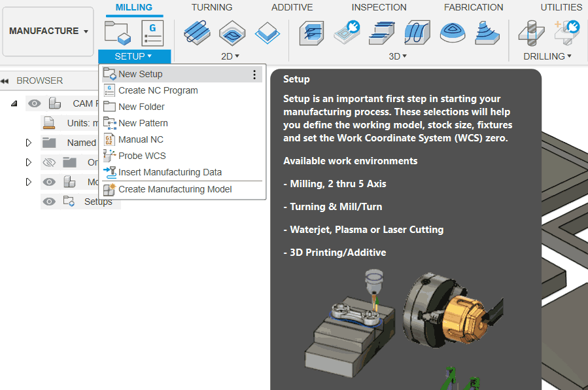588x390 pixels.
Task: Open the DRILLING dropdown
Action: pyautogui.click(x=547, y=56)
